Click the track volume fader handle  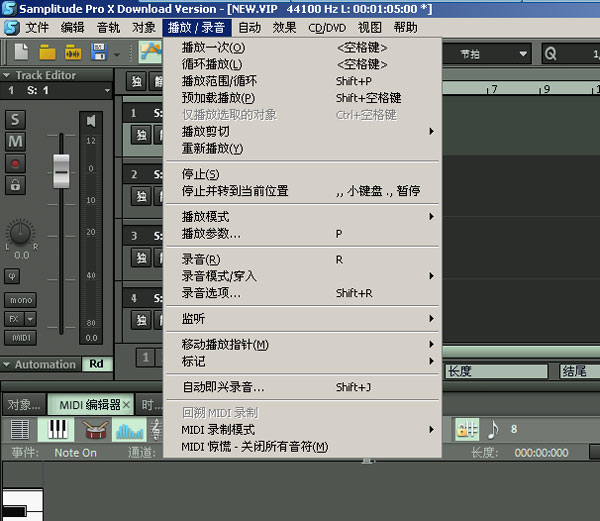[x=61, y=171]
